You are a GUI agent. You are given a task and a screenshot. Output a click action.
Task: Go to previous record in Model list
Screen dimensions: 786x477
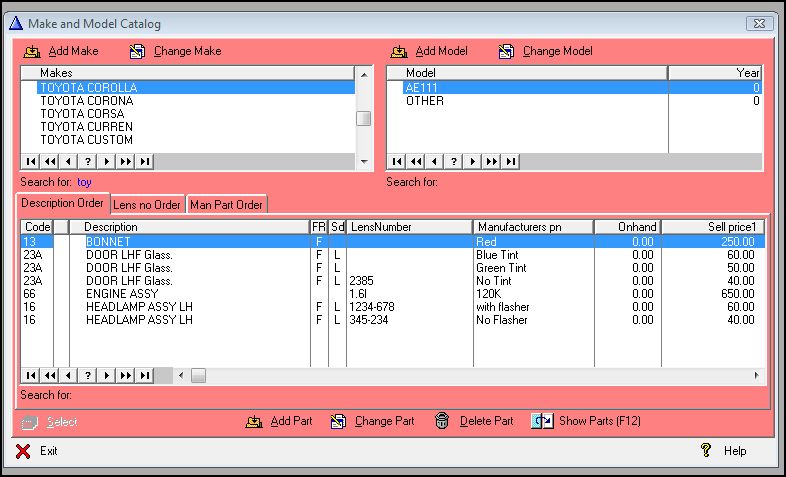click(435, 161)
